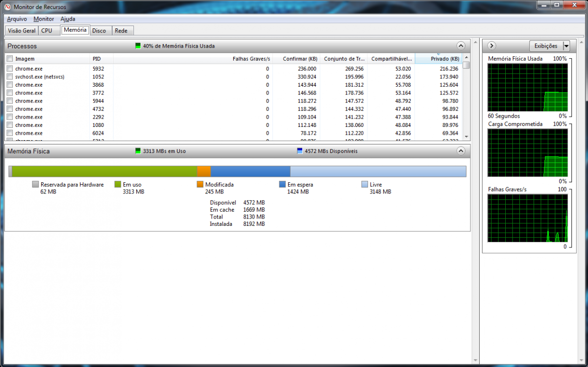Click the blue MBs Disponíveis icon
Viewport: 588px width, 367px height.
pyautogui.click(x=300, y=151)
